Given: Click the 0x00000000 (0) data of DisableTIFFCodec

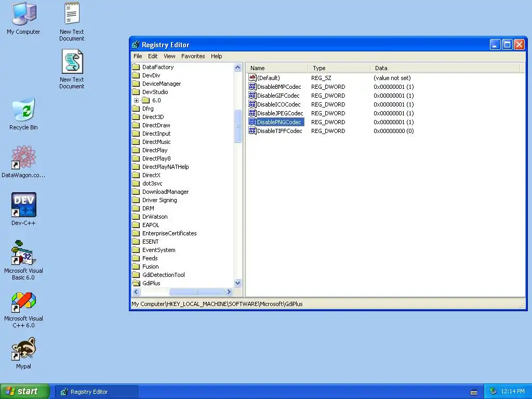Looking at the screenshot, I should click(394, 130).
